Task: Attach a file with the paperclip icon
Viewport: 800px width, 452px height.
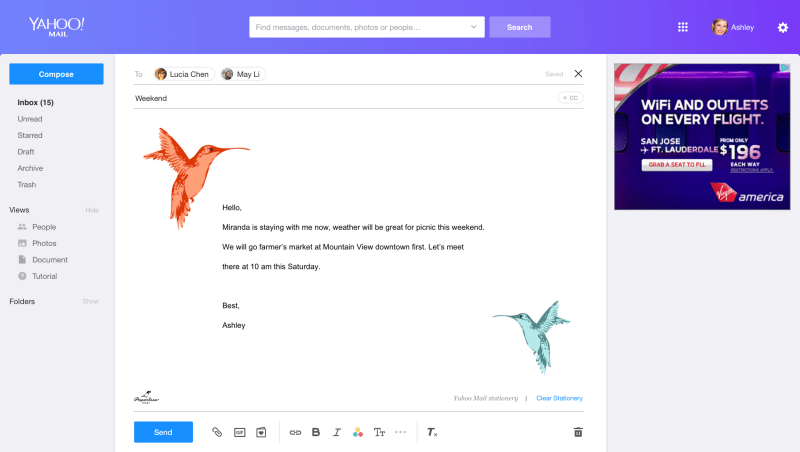Action: coord(217,432)
